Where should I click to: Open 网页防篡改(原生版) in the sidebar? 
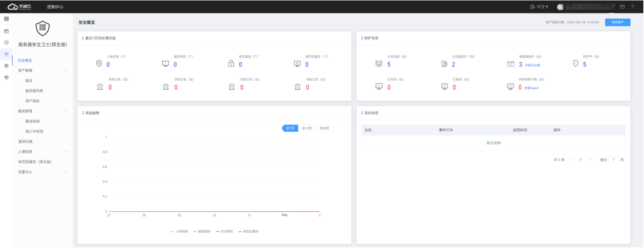tap(35, 162)
